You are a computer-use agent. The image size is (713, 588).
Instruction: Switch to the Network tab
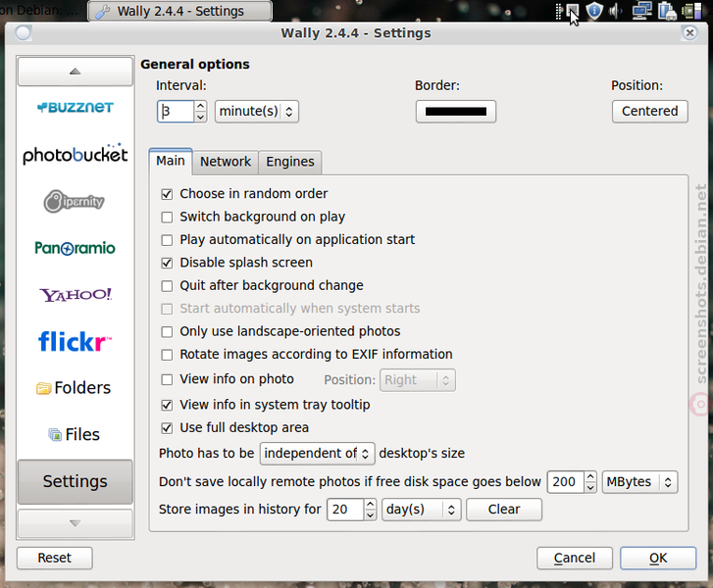pos(226,162)
